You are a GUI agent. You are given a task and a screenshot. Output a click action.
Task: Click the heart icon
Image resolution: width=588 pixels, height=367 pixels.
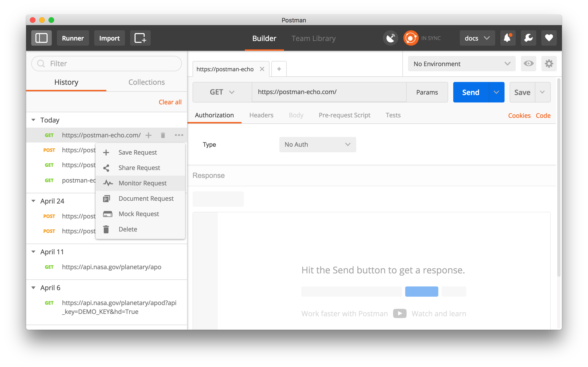[x=549, y=38]
